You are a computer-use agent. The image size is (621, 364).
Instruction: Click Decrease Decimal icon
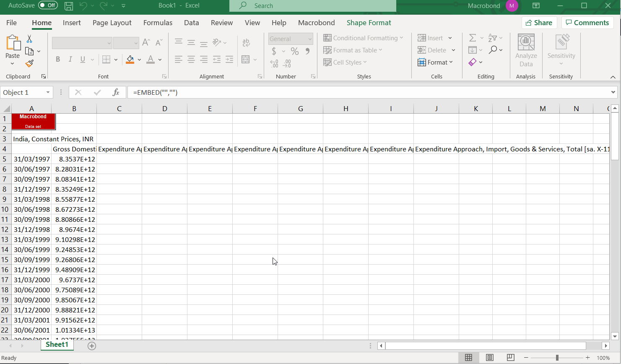[287, 63]
